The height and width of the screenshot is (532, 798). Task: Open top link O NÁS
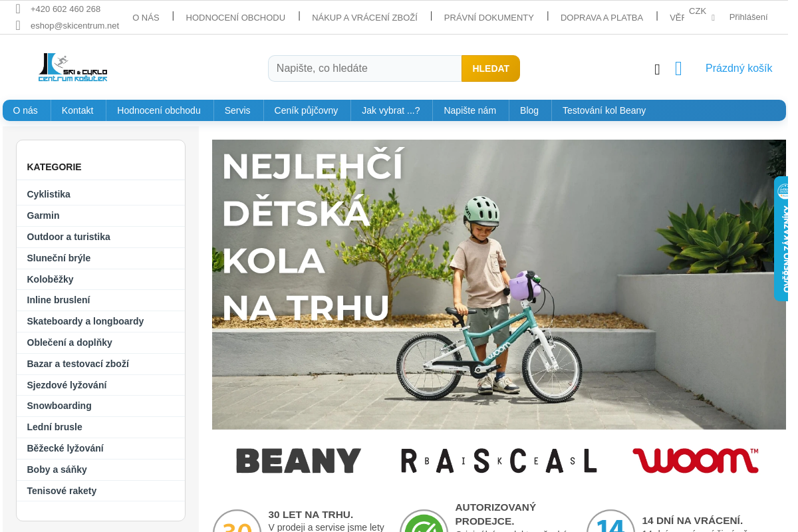tap(146, 18)
